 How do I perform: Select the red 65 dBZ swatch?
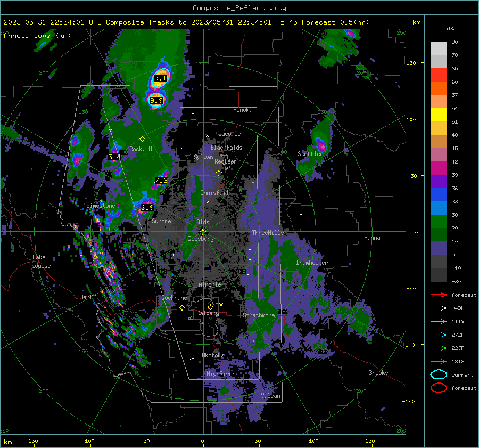tap(439, 75)
